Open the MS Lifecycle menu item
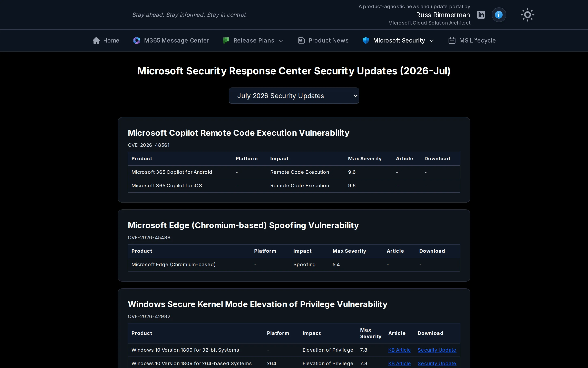The width and height of the screenshot is (588, 368). coord(472,40)
